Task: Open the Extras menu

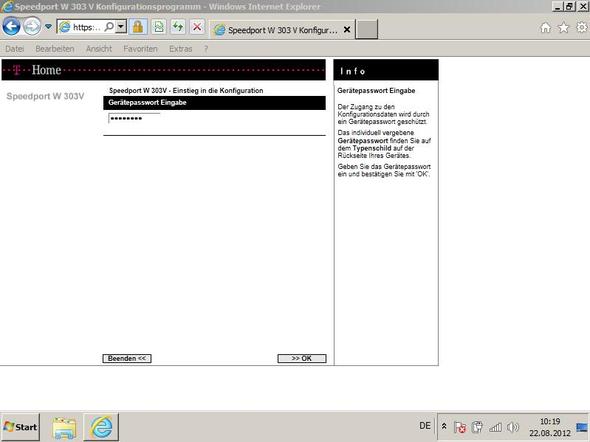Action: click(x=181, y=49)
